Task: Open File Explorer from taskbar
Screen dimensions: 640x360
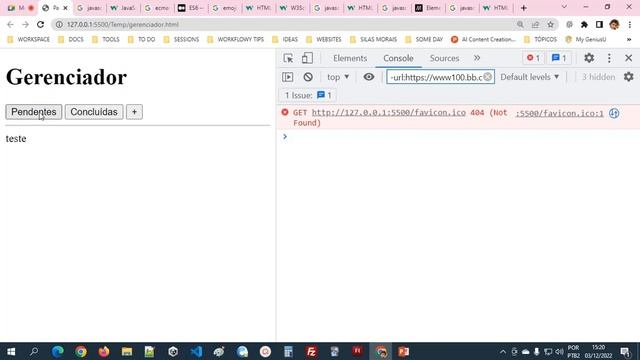Action: click(127, 351)
